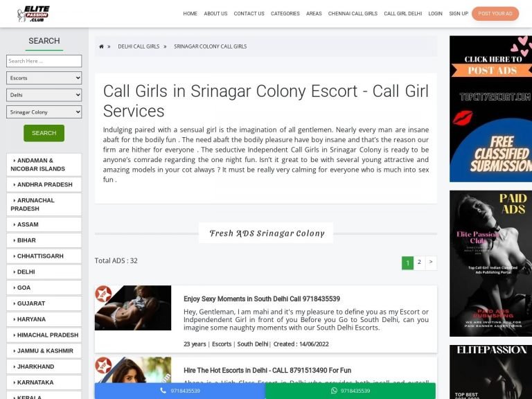The width and height of the screenshot is (532, 399).
Task: Go to next page using arrow
Action: pyautogui.click(x=431, y=263)
